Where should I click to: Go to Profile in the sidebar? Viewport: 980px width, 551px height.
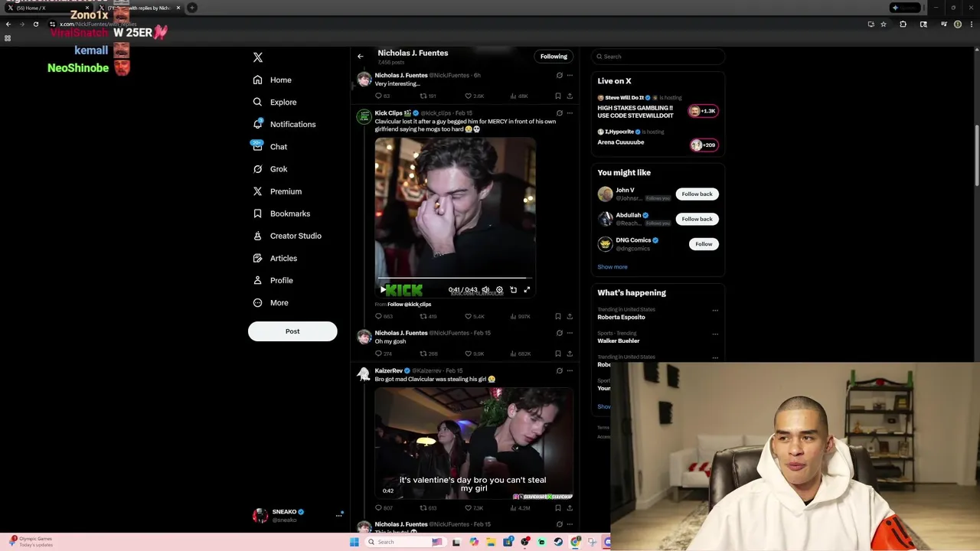pos(273,280)
